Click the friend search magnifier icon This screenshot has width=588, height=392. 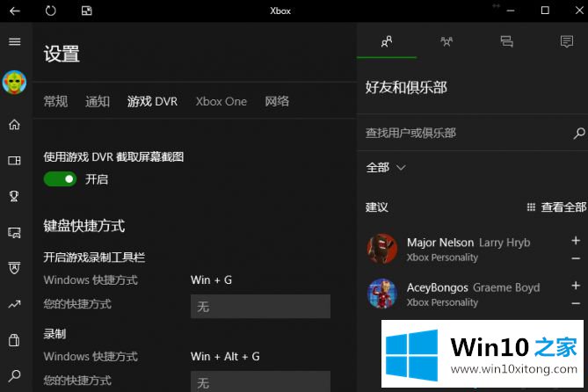[x=579, y=133]
